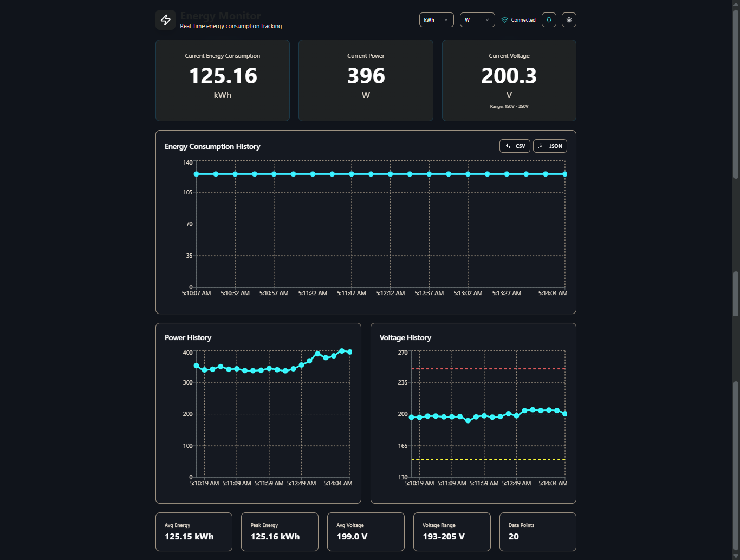Select the Current Energy Consumption card

coord(223,80)
